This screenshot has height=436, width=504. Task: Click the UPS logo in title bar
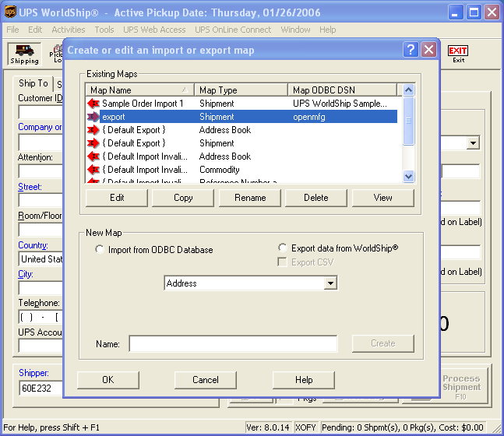pyautogui.click(x=10, y=12)
